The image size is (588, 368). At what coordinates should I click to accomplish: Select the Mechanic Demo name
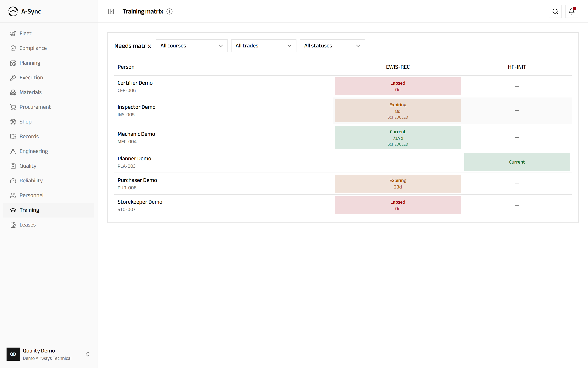136,134
